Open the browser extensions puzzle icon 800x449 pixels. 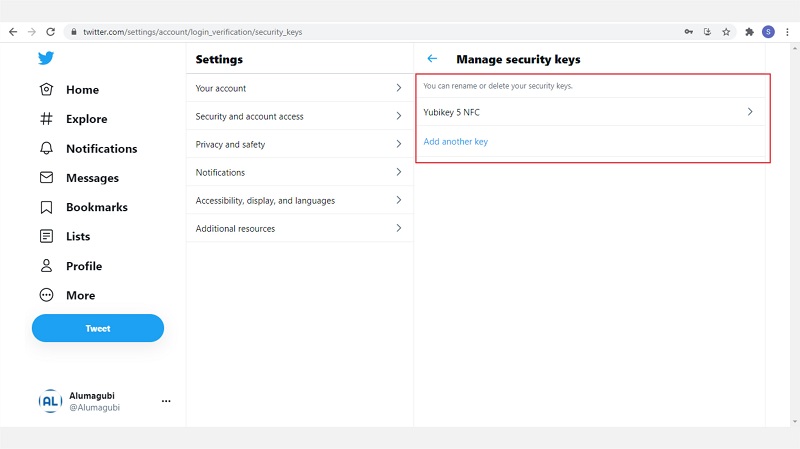click(749, 32)
